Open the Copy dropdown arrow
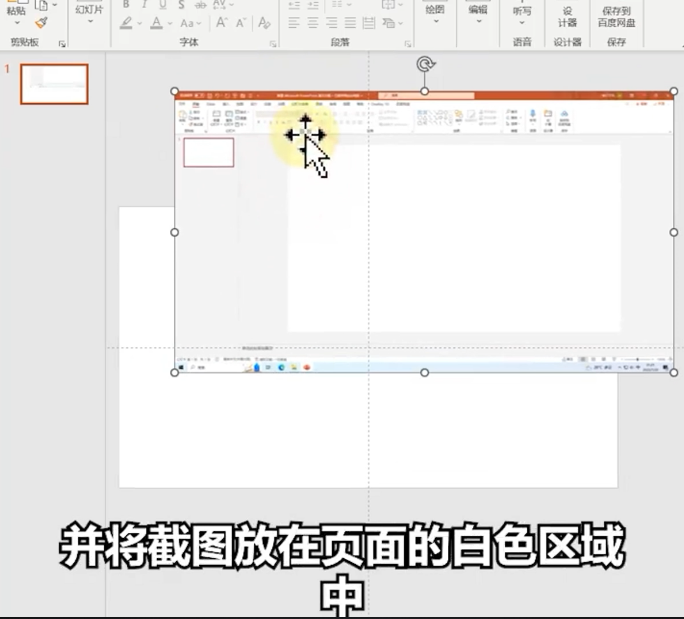 55,5
